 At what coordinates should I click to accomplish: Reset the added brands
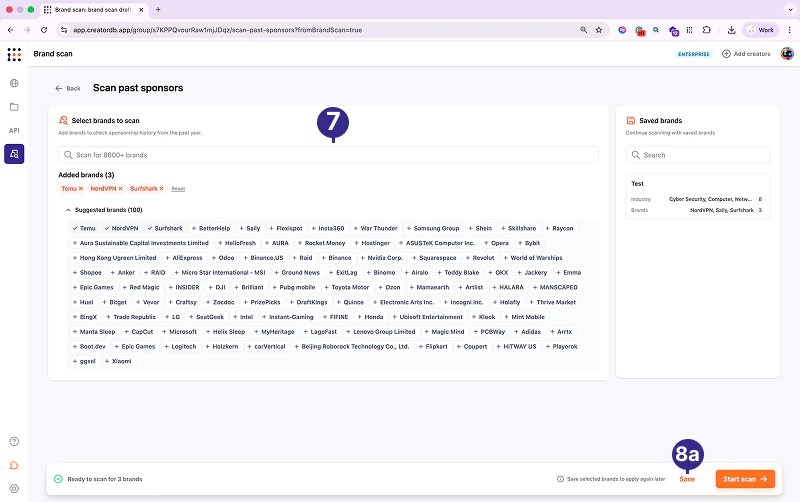click(x=178, y=189)
